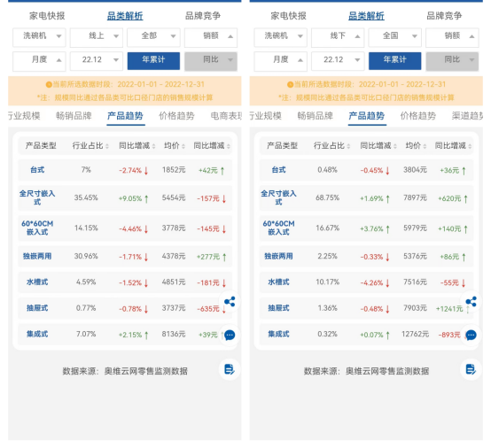
Task: Switch to 价格趋势 tab in left panel
Action: (176, 116)
